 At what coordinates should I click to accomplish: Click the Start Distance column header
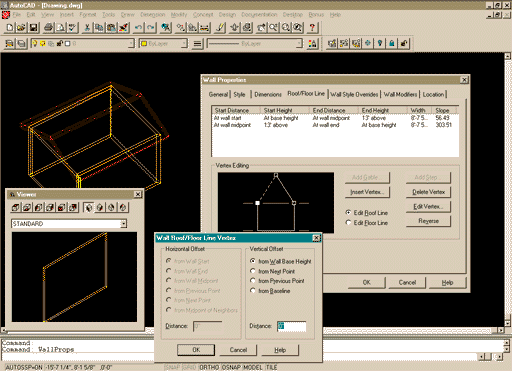pyautogui.click(x=236, y=110)
